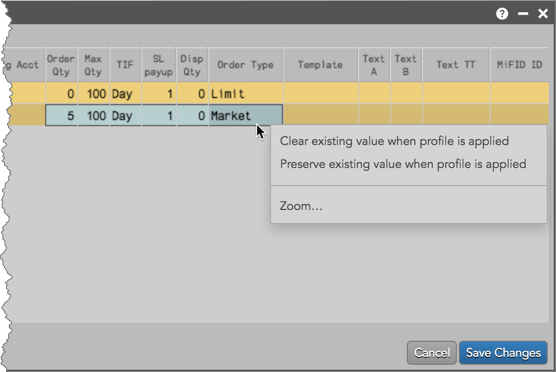Image resolution: width=556 pixels, height=372 pixels.
Task: Open the help question mark icon
Action: coord(502,14)
